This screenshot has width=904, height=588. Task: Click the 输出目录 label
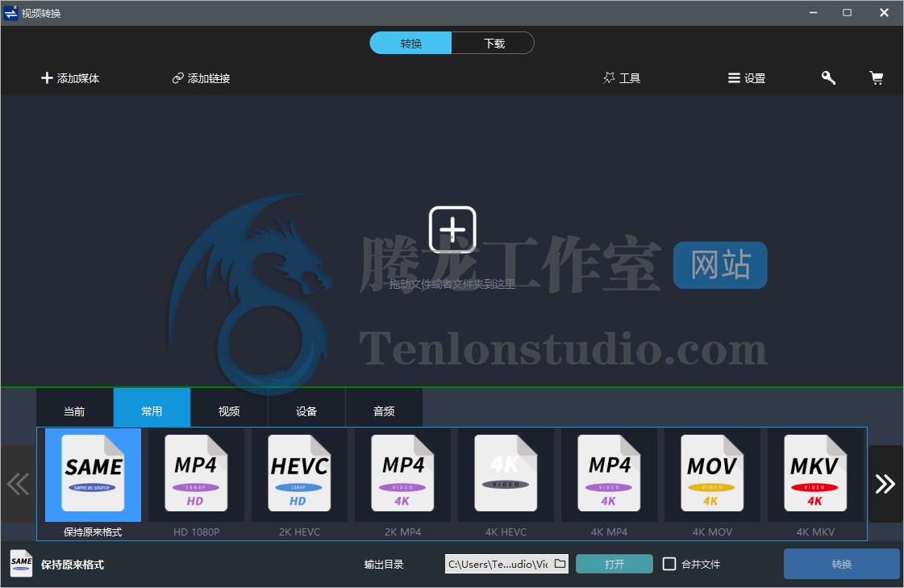(x=384, y=565)
